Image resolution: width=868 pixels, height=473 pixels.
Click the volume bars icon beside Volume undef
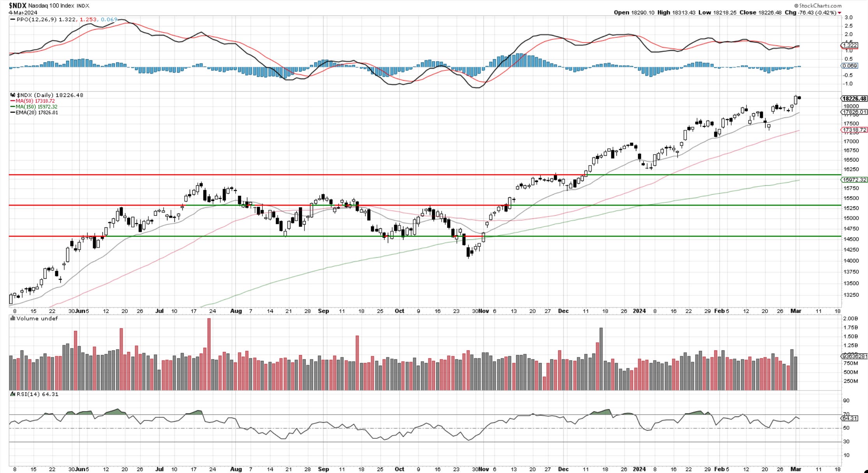(13, 318)
